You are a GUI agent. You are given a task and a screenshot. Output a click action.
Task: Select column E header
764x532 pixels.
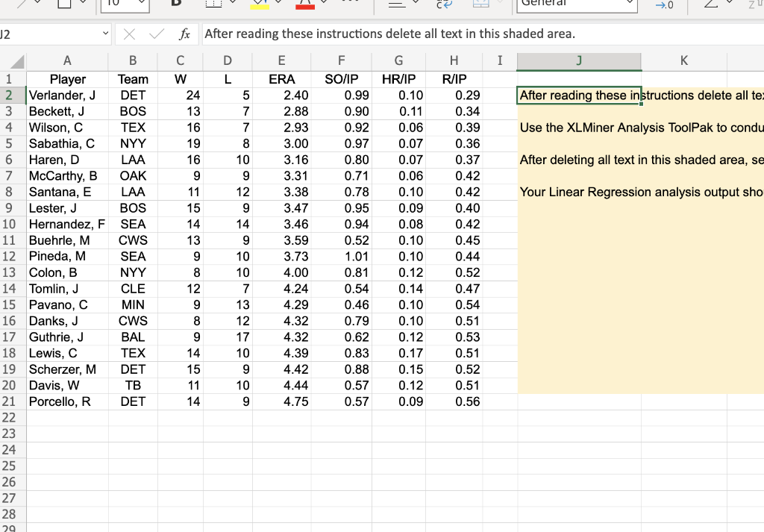(281, 61)
